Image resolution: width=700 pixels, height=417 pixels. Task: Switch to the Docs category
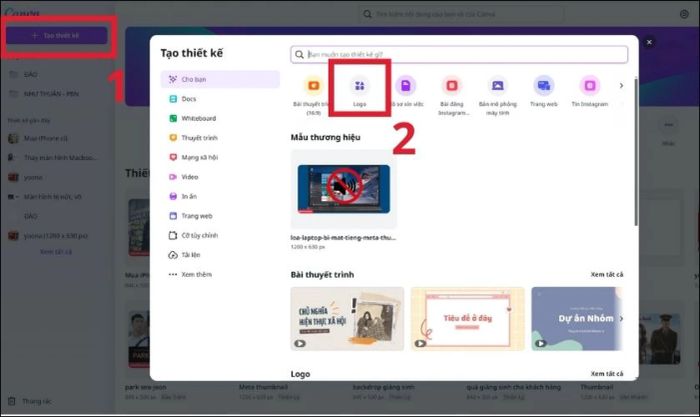[x=189, y=98]
